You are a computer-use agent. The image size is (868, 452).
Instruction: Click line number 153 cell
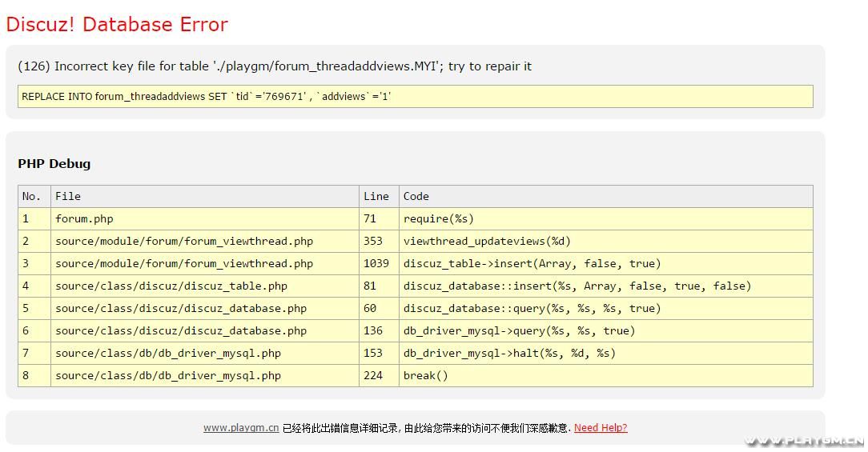(x=380, y=354)
